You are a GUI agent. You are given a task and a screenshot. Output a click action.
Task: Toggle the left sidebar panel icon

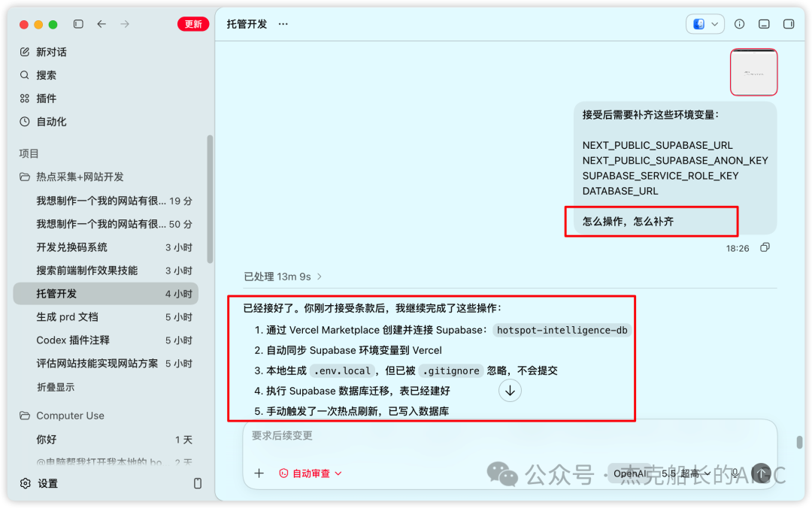pos(78,24)
